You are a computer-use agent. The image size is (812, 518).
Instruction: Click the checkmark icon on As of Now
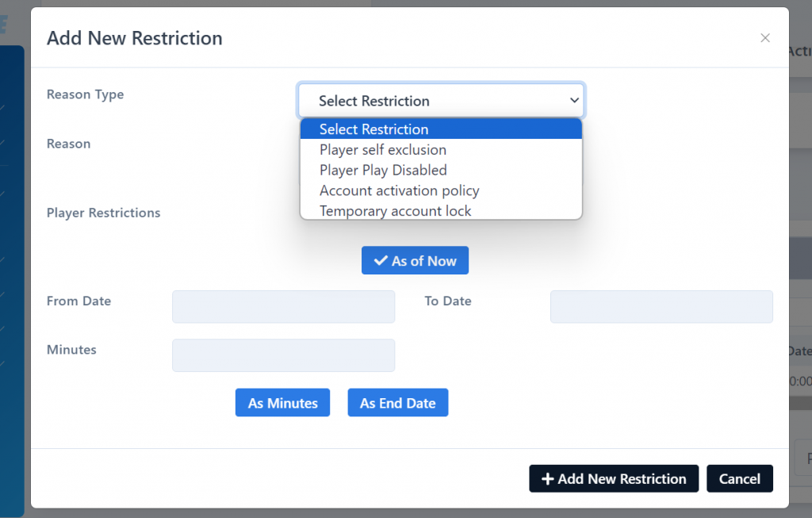381,261
